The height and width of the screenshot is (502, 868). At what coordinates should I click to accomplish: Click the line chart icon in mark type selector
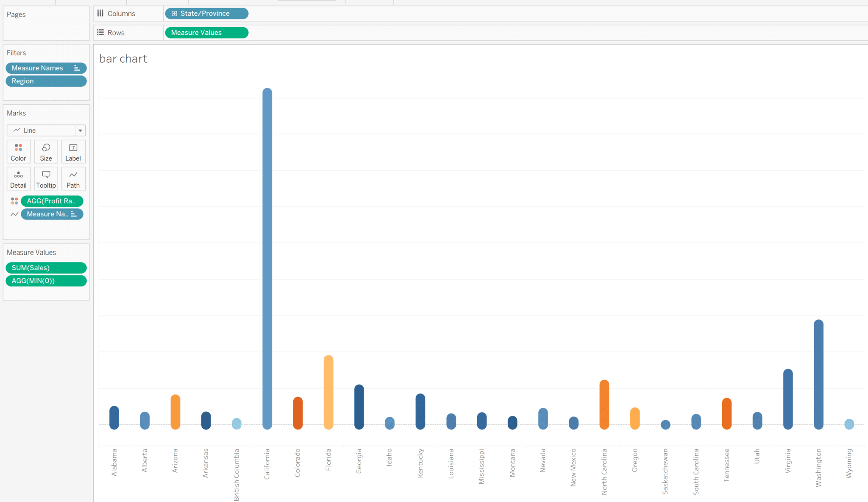[x=17, y=130]
